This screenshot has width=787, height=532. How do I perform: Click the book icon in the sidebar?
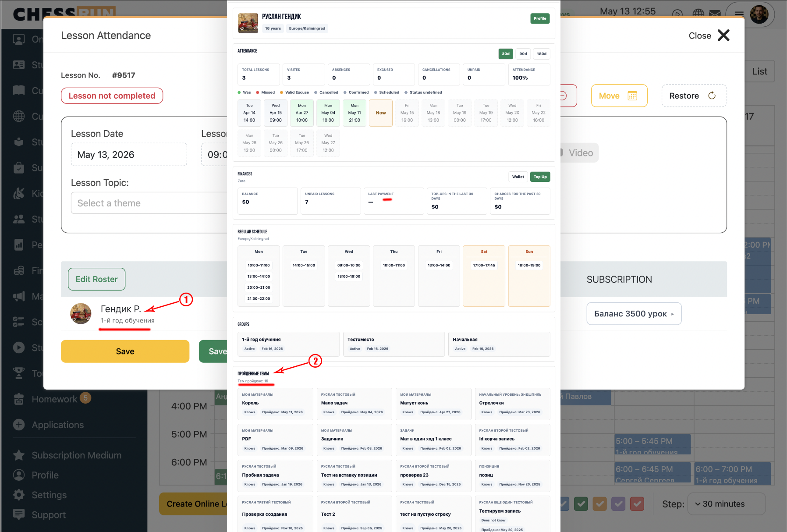pos(19,90)
